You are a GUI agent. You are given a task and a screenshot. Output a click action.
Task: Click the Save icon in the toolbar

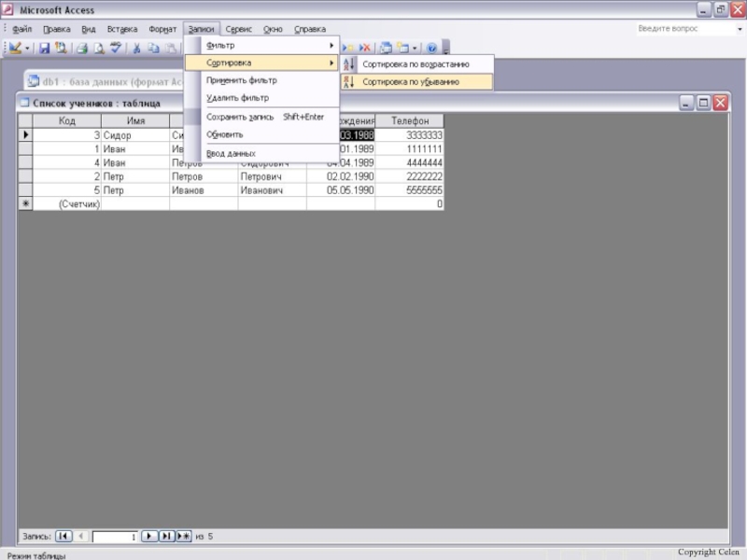(43, 48)
